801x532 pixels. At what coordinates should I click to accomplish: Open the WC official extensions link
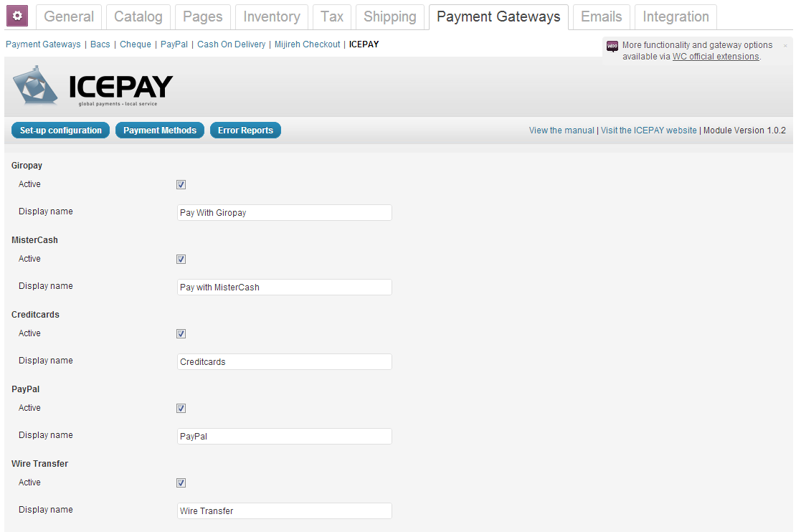click(x=716, y=57)
